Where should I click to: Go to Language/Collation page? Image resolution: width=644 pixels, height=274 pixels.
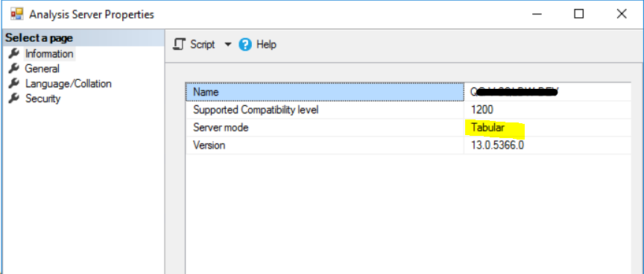pos(68,84)
